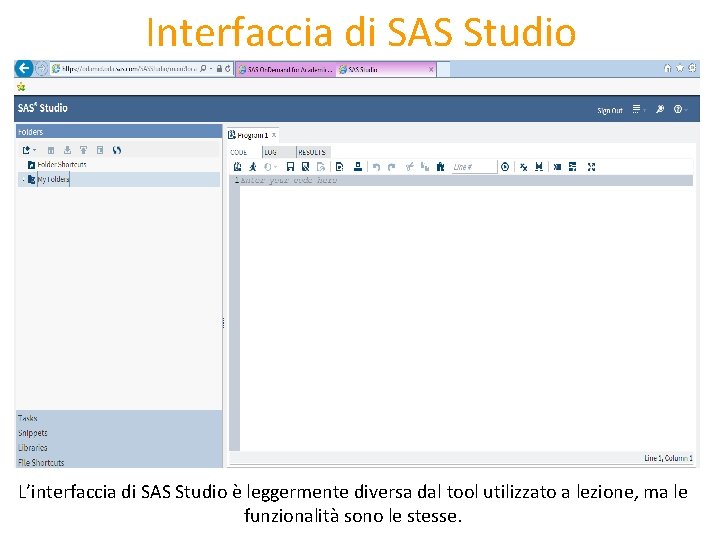The width and height of the screenshot is (720, 540).
Task: Select Folder Shortcuts in tree
Action: point(62,164)
